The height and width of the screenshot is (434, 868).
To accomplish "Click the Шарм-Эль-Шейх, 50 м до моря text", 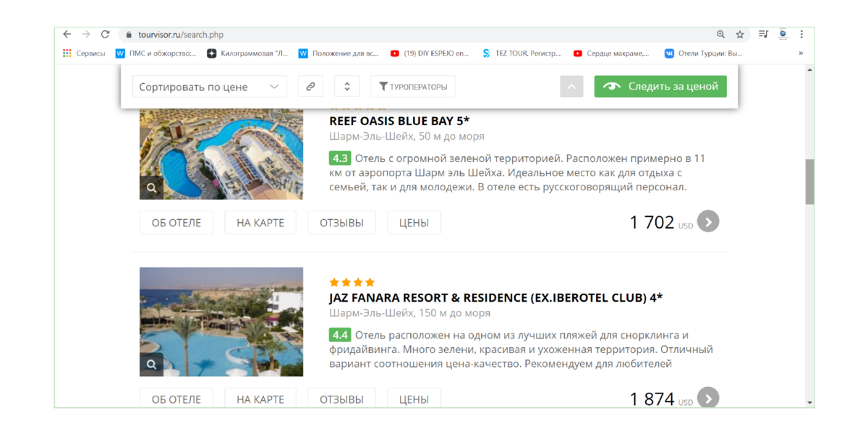I will [x=407, y=136].
